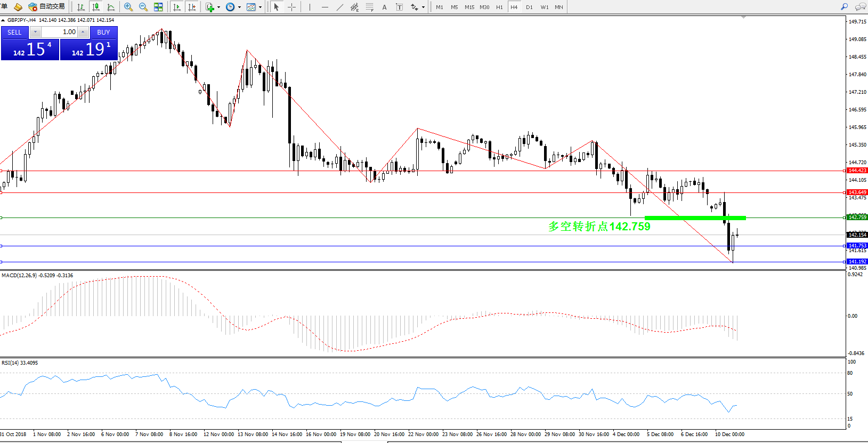Image resolution: width=868 pixels, height=443 pixels.
Task: Toggle the auto-trading (自动交易) button
Action: tap(47, 7)
